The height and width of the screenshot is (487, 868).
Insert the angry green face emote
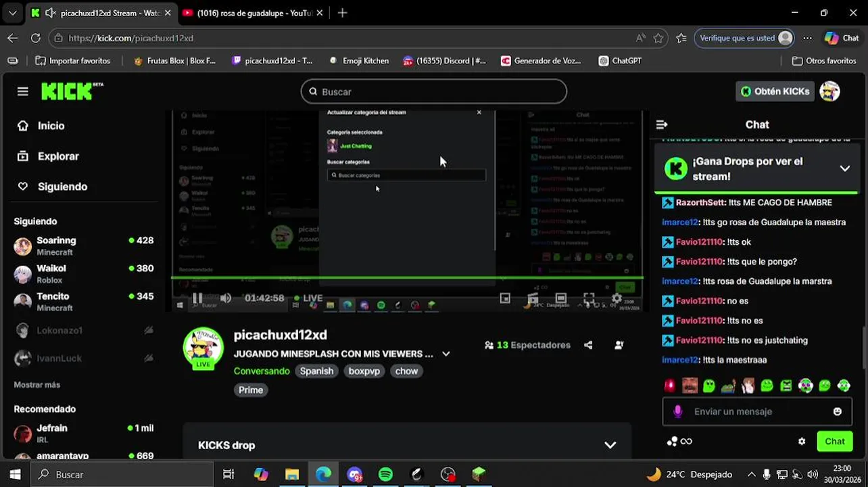click(786, 386)
